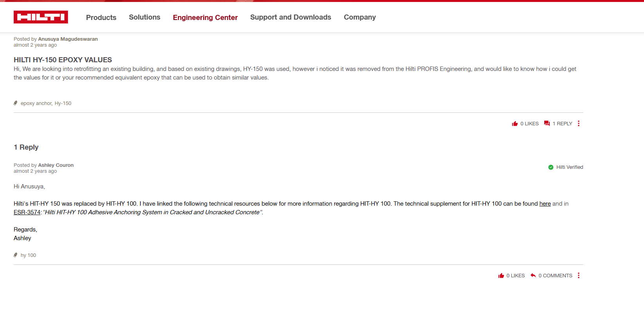Click the comment arrow icon on reply

click(x=533, y=276)
